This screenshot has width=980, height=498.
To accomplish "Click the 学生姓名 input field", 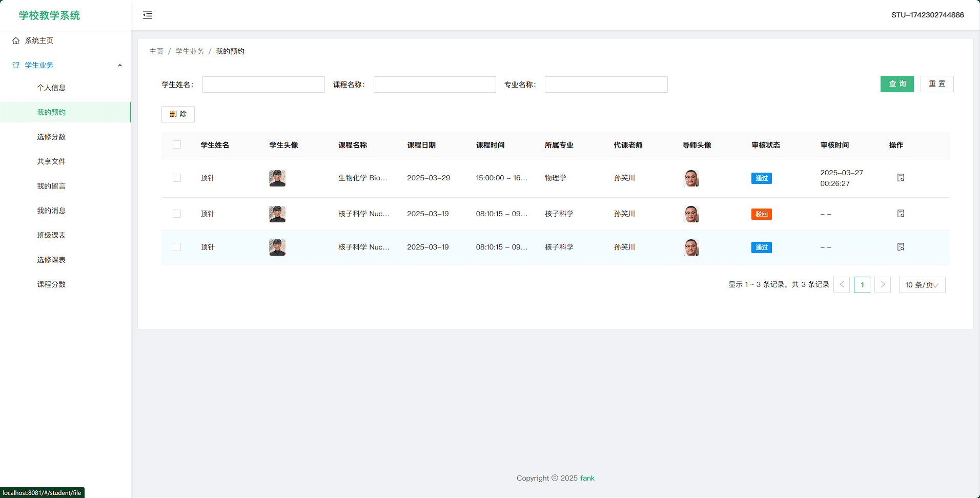I will (263, 85).
